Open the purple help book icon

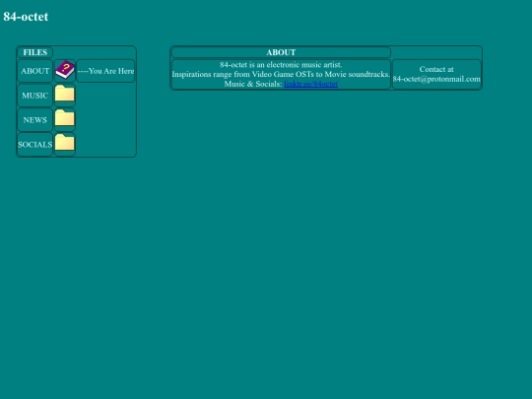(65, 70)
